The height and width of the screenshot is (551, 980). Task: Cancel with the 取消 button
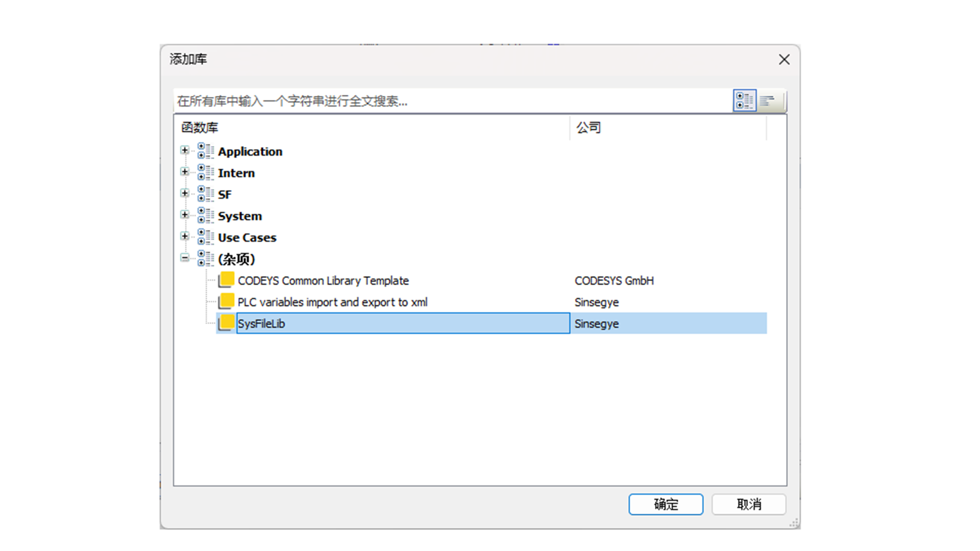point(749,505)
